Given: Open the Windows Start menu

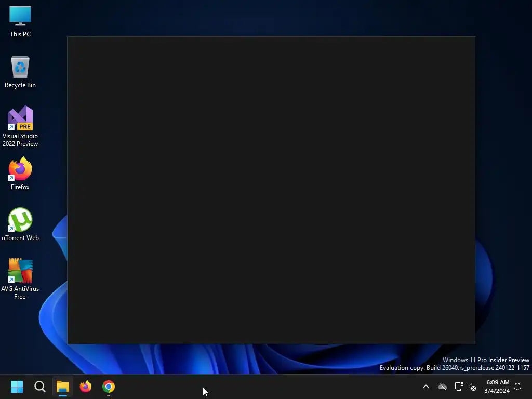Looking at the screenshot, I should (17, 387).
